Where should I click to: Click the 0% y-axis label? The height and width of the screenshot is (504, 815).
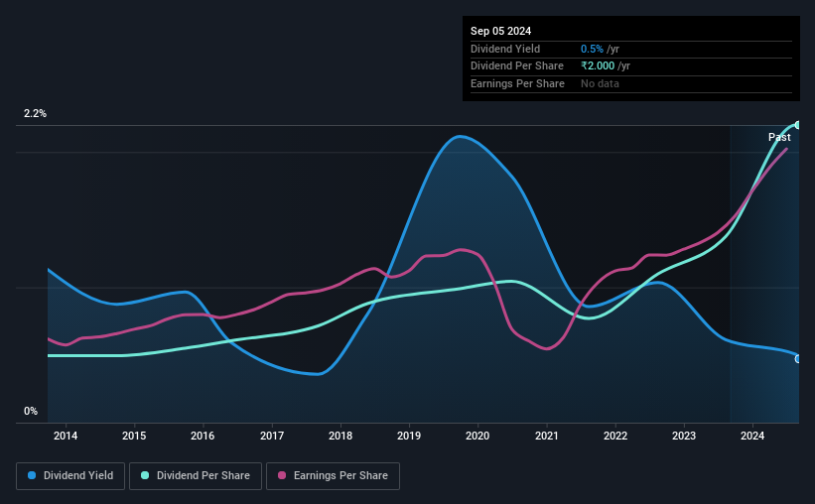click(x=31, y=411)
